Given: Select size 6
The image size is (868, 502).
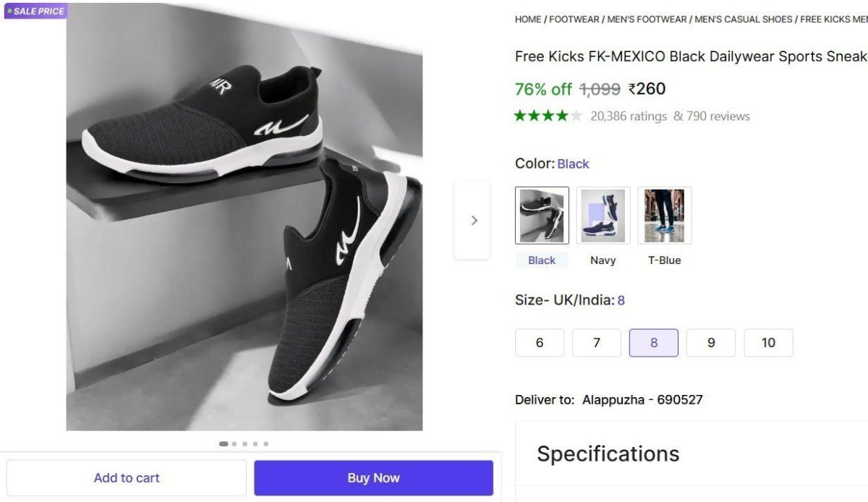Looking at the screenshot, I should [x=539, y=342].
